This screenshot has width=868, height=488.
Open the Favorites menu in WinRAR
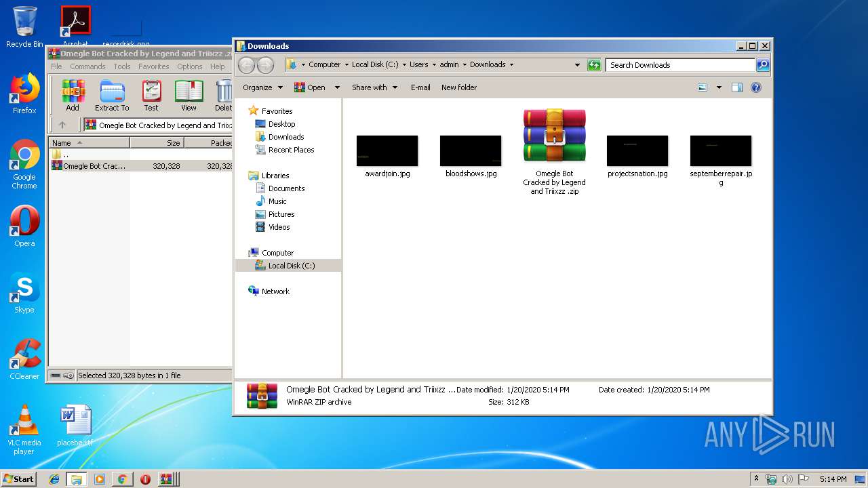click(x=154, y=66)
